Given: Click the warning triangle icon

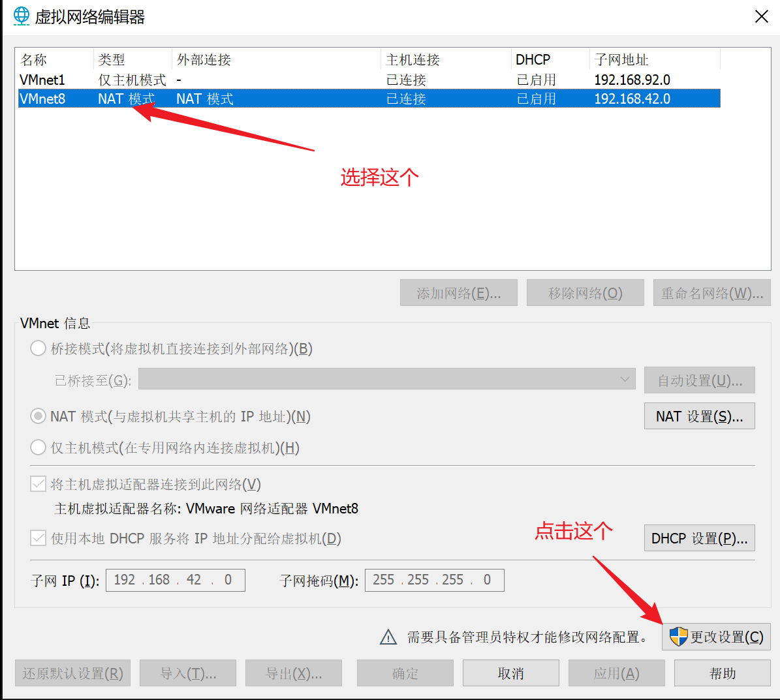Looking at the screenshot, I should pyautogui.click(x=388, y=637).
